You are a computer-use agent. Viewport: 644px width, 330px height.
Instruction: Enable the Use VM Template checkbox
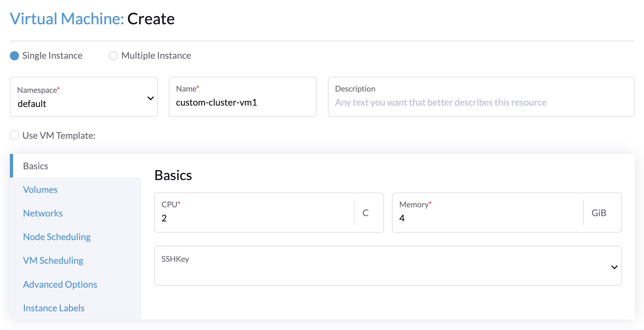(x=14, y=135)
